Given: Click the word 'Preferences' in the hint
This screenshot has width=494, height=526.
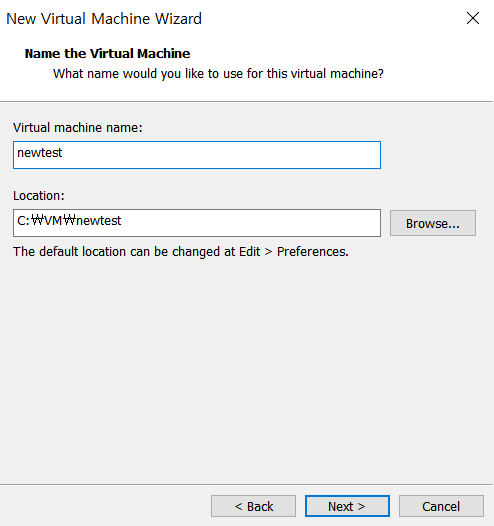Looking at the screenshot, I should click(x=312, y=252).
